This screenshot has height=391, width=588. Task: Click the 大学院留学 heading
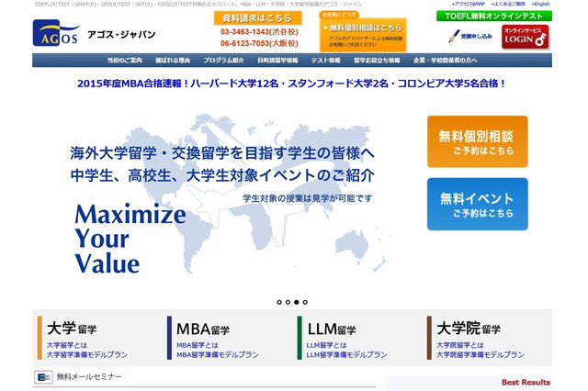click(469, 329)
